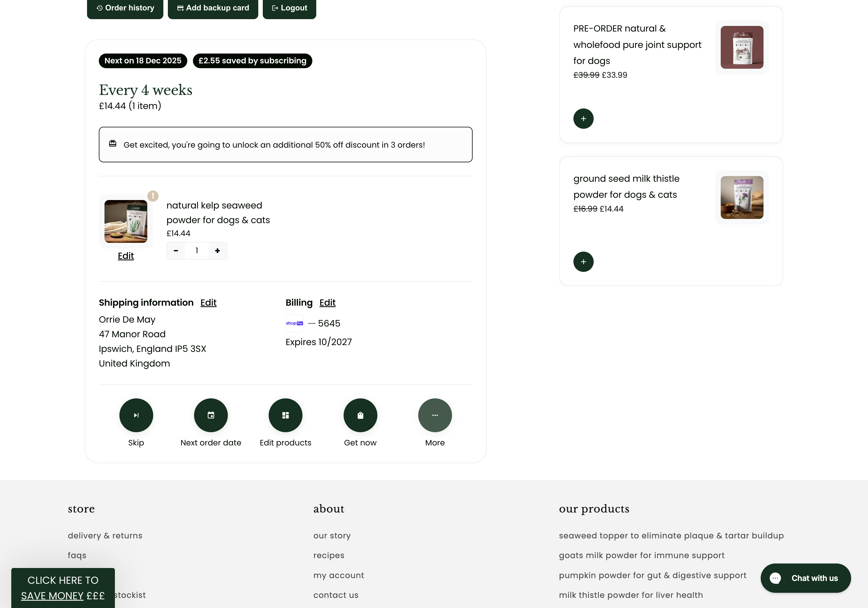Open More options ellipsis icon

(x=435, y=415)
